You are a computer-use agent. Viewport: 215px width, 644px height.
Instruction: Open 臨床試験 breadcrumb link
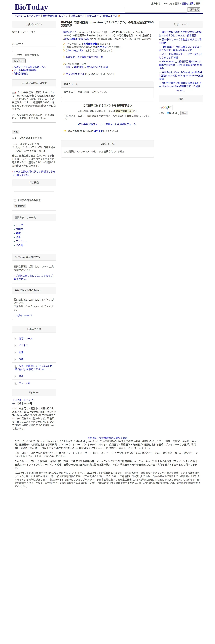[x=79, y=67]
